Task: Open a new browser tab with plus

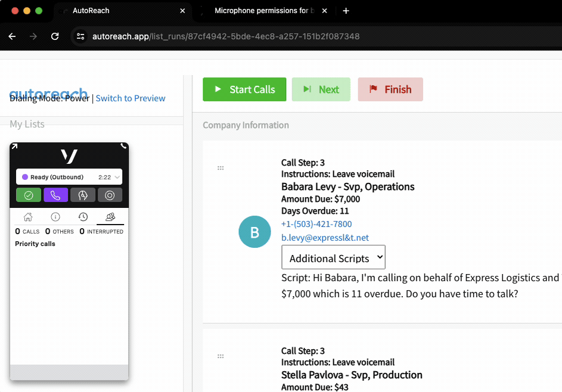Action: coord(346,11)
